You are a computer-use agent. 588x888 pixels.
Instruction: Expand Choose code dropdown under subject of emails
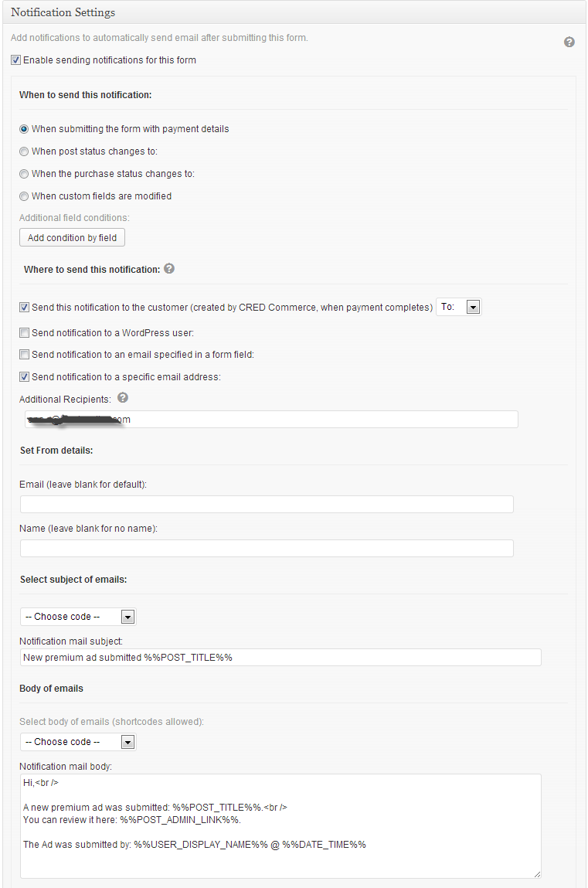(78, 617)
